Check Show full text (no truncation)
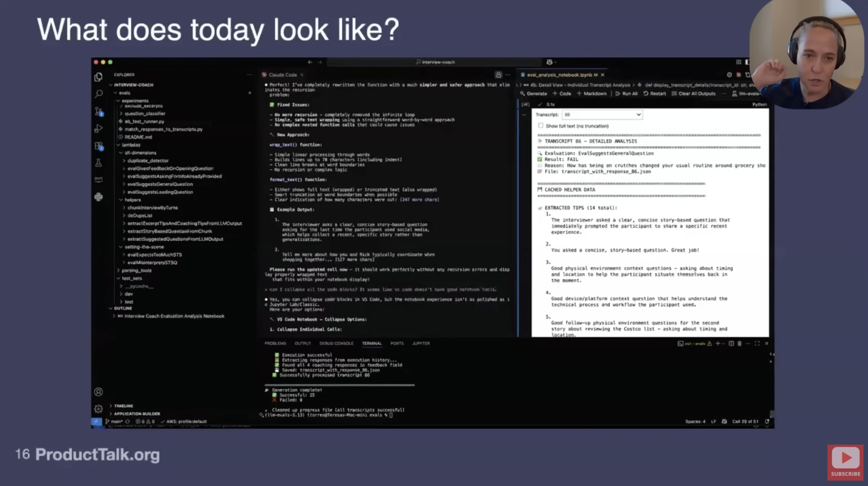 pyautogui.click(x=541, y=126)
